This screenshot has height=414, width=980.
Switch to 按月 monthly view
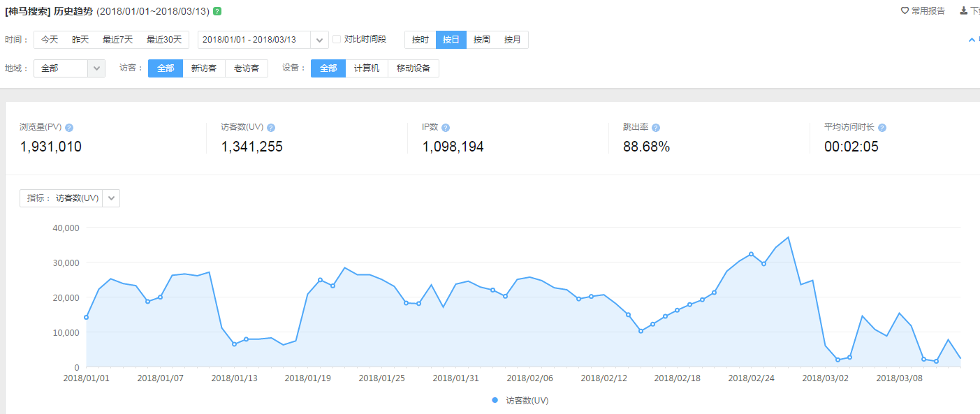coord(513,40)
